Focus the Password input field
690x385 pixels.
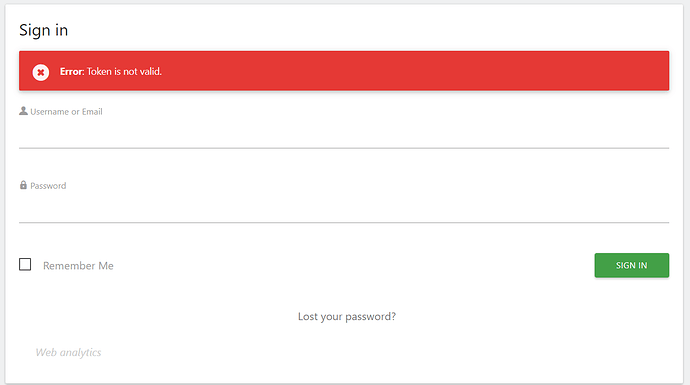344,208
